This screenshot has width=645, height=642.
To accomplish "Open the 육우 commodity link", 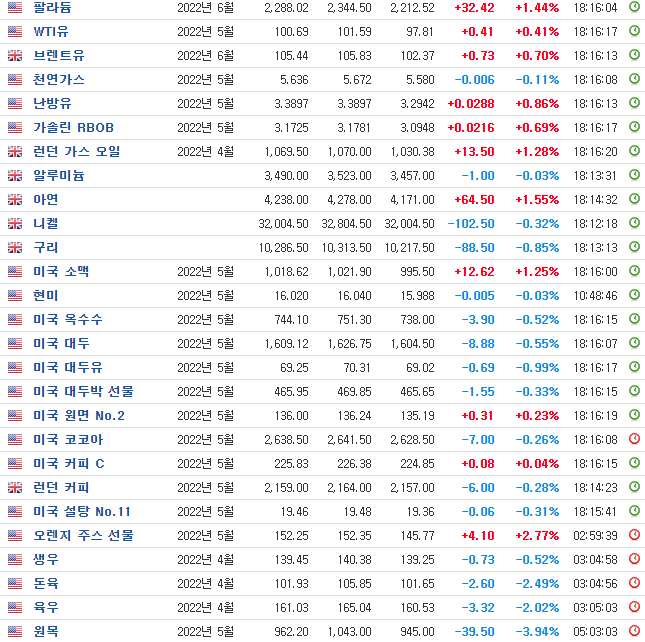I will click(x=46, y=607).
